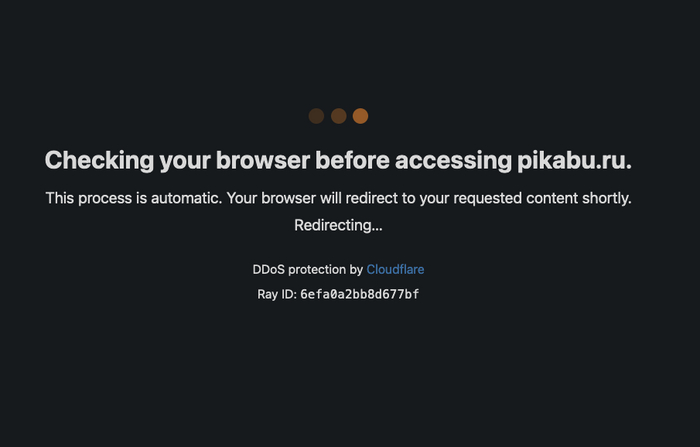The height and width of the screenshot is (447, 700).
Task: Click the rightmost bright orange loading dot
Action: coord(360,116)
